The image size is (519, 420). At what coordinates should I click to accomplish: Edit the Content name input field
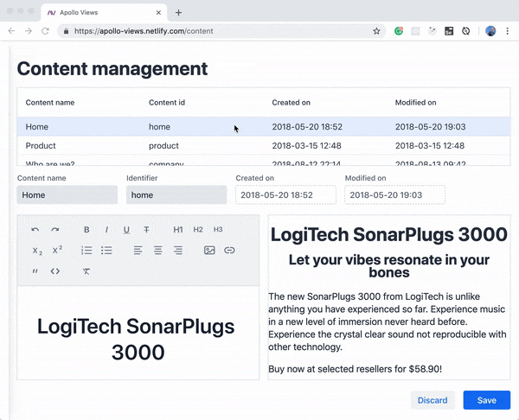pyautogui.click(x=67, y=194)
